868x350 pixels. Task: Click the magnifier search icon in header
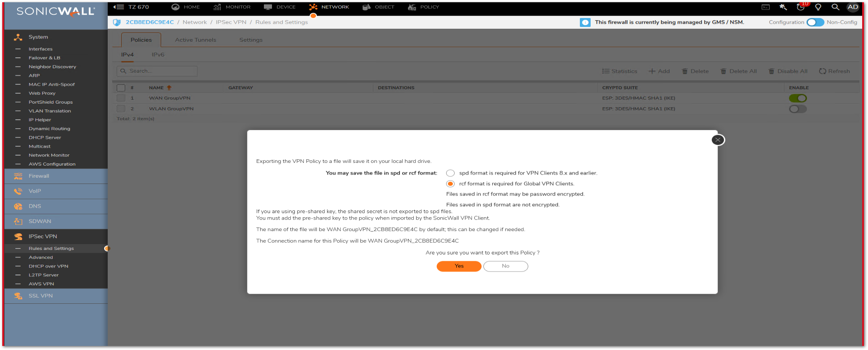point(835,7)
